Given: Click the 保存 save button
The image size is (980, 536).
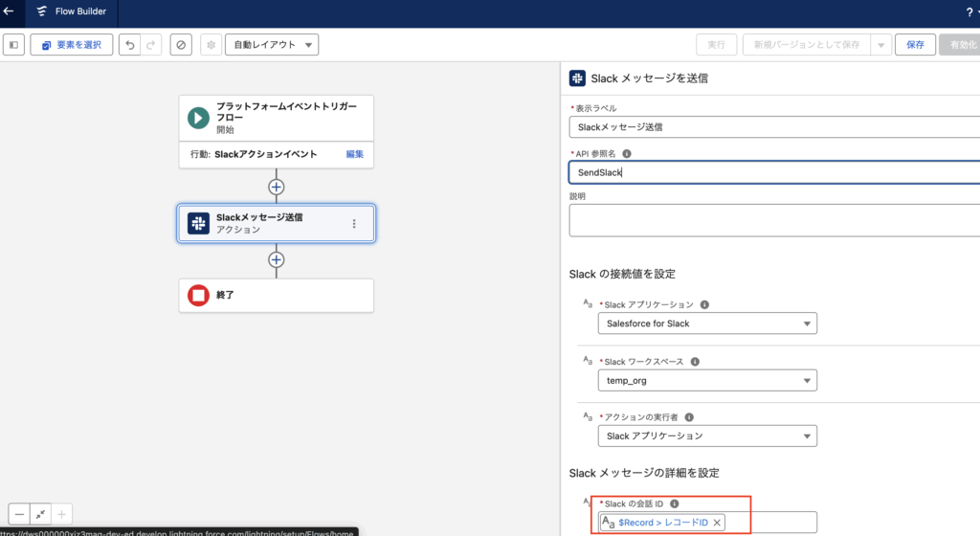Looking at the screenshot, I should [x=915, y=45].
